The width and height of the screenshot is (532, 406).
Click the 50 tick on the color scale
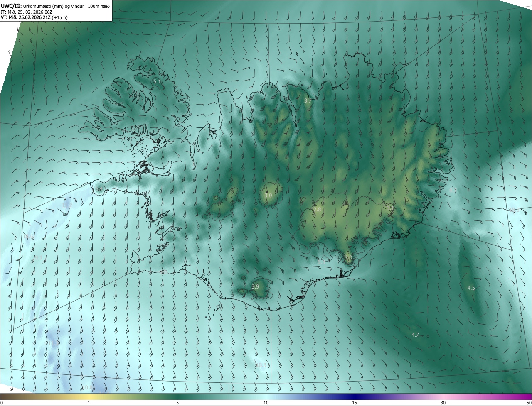coord(529,403)
